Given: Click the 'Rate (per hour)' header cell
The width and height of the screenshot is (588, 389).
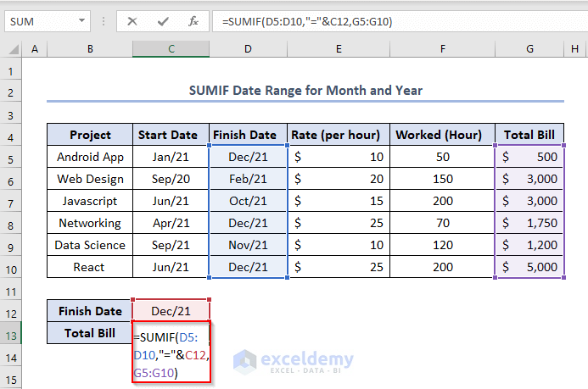Looking at the screenshot, I should point(339,135).
